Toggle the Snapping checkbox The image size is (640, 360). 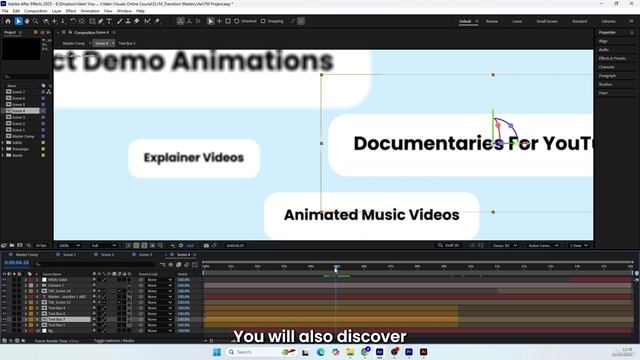point(263,21)
